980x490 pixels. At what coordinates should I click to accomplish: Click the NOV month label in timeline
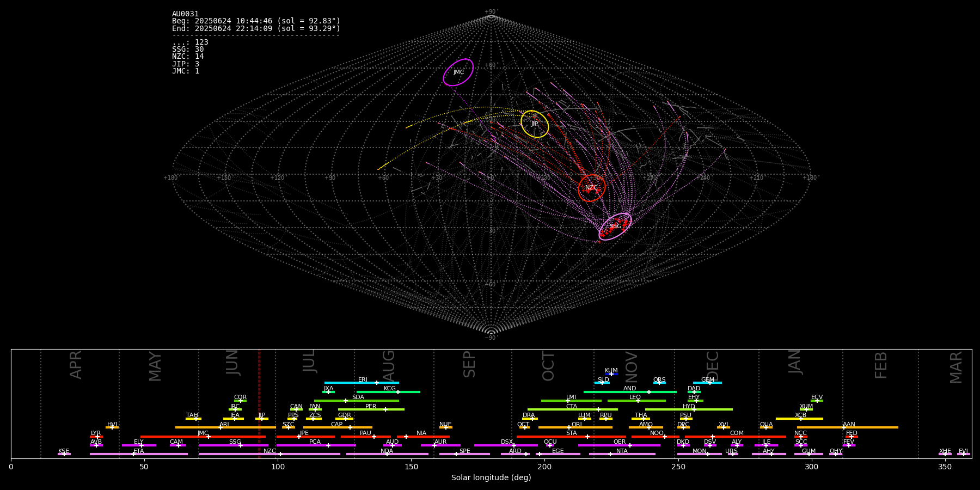pos(632,367)
